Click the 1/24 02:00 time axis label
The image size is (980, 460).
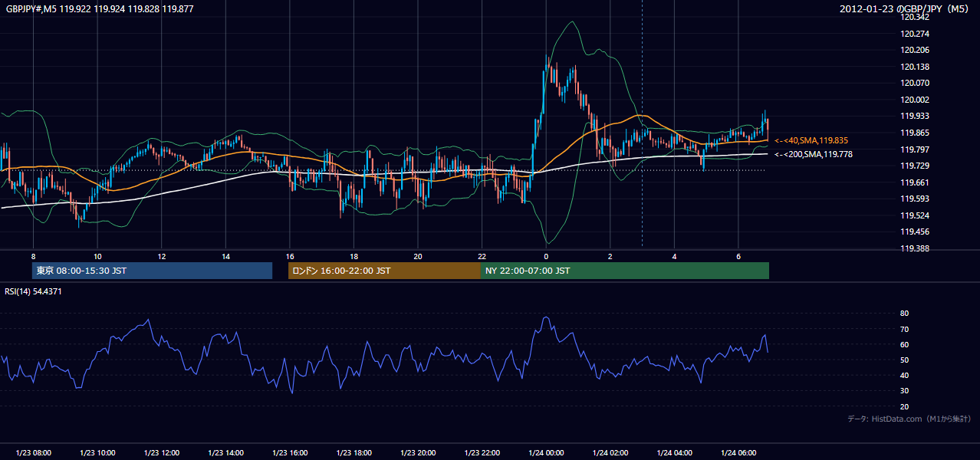click(610, 453)
